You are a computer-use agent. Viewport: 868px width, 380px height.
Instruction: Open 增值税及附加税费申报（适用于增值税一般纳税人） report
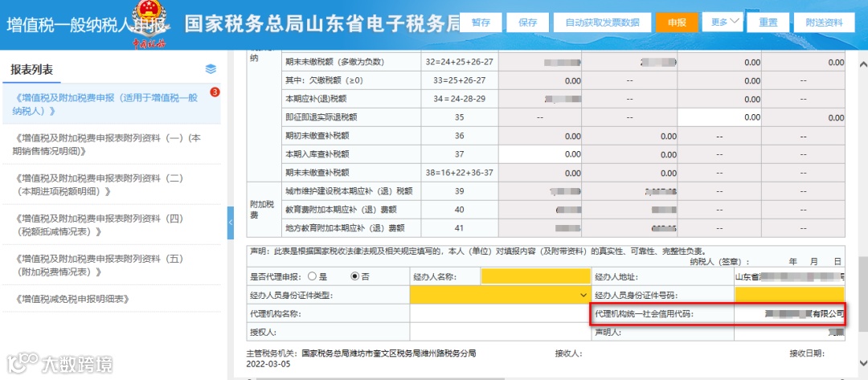111,104
